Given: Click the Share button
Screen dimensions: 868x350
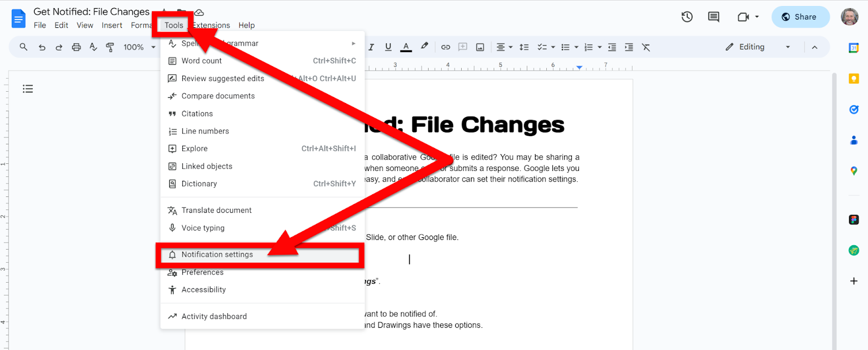Looking at the screenshot, I should pos(800,17).
